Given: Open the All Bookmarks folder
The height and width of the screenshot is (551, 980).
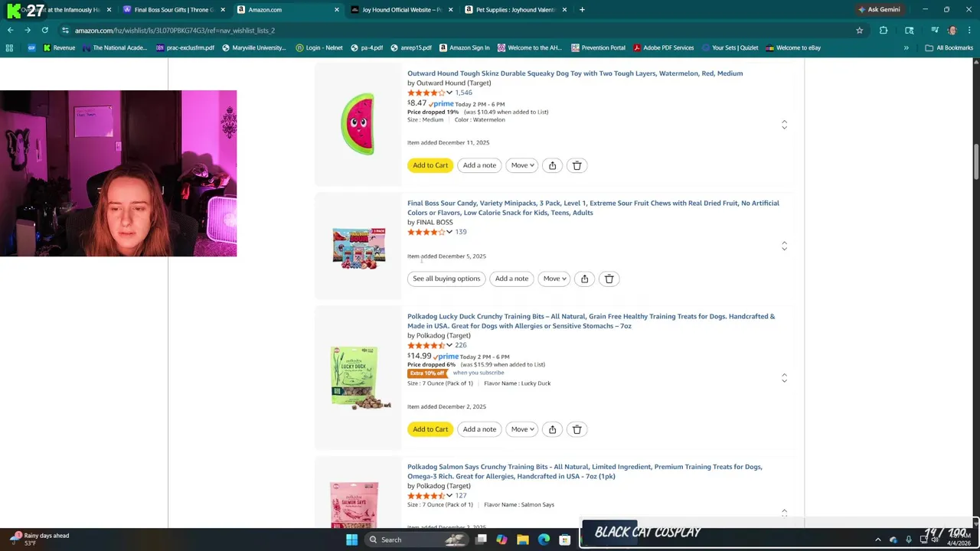Looking at the screenshot, I should (949, 47).
